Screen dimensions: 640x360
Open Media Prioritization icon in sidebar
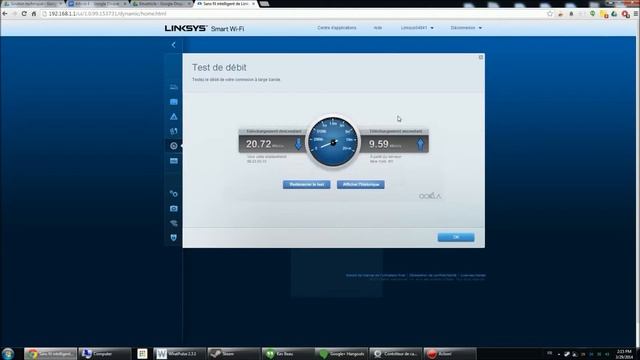coord(173,131)
